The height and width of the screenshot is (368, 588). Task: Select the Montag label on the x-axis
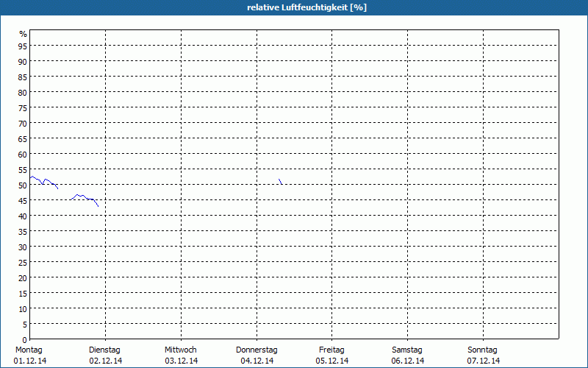[29, 350]
